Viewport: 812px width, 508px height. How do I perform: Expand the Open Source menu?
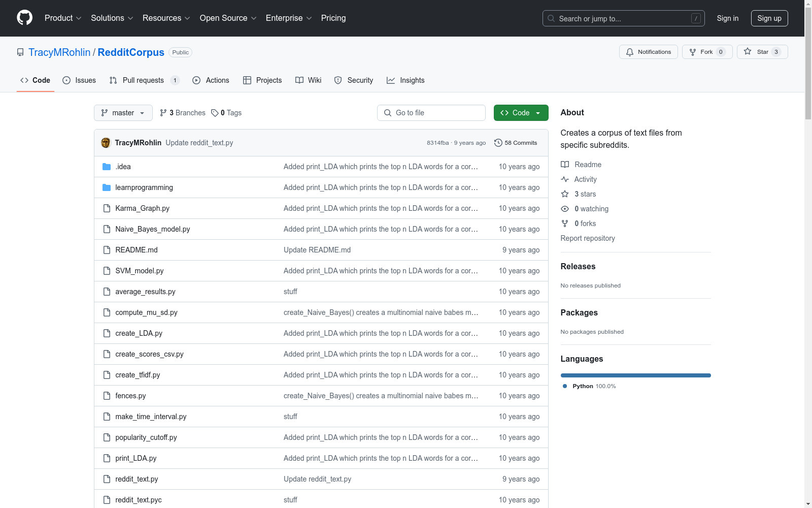coord(228,18)
